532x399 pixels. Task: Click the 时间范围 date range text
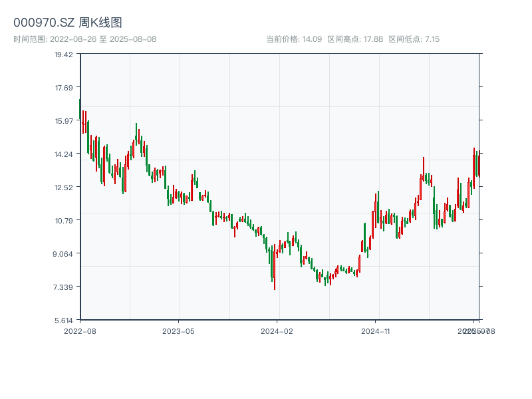pos(84,39)
